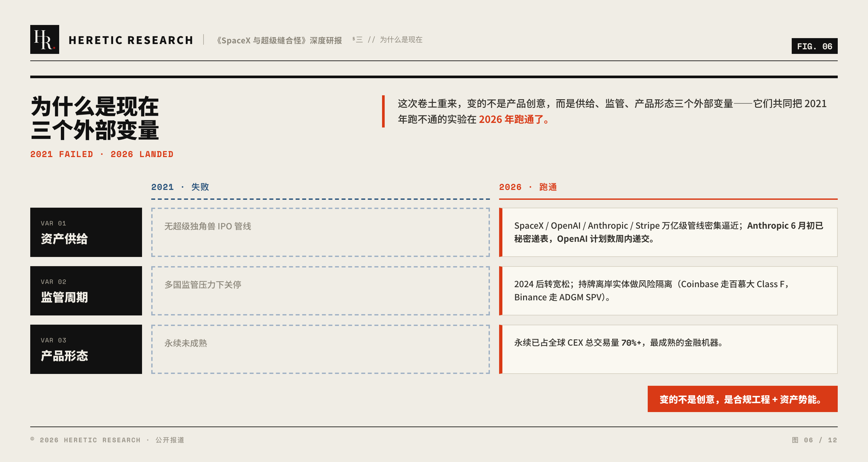Click the footer © 2026 HERETIC RESEARCH · 公开报道
This screenshot has height=462, width=868.
(x=108, y=440)
